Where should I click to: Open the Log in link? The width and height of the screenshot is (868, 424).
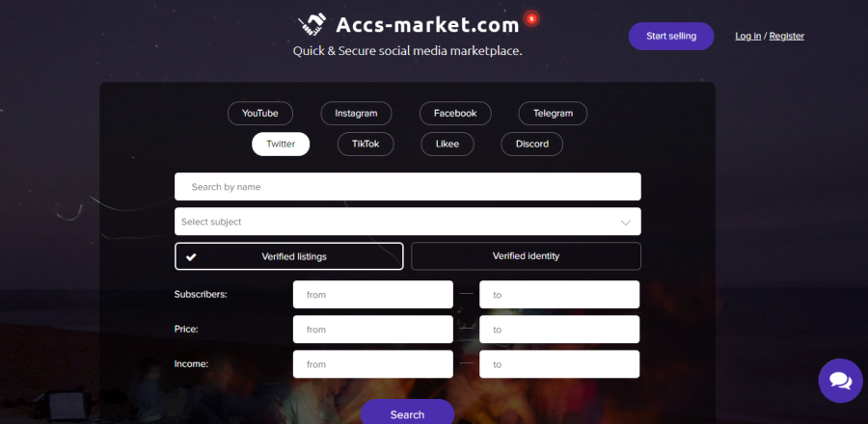pyautogui.click(x=748, y=36)
